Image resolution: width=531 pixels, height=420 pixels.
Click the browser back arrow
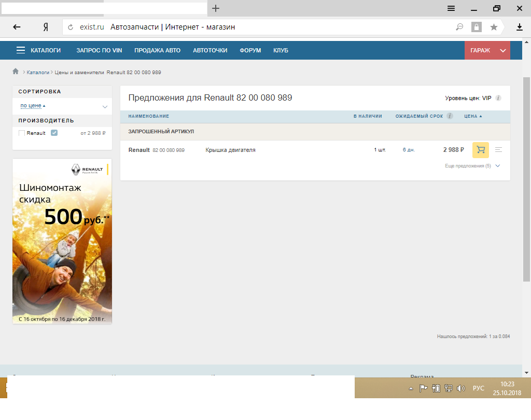point(17,27)
